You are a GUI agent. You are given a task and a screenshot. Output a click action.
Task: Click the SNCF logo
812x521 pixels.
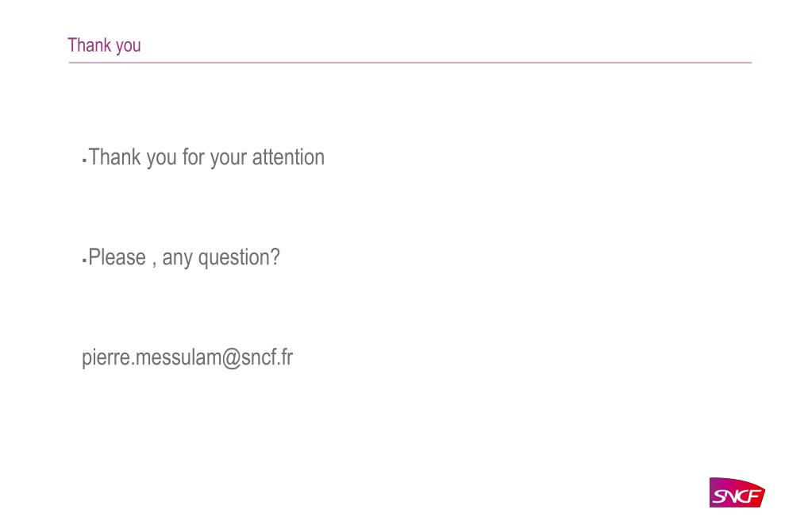[x=737, y=492]
